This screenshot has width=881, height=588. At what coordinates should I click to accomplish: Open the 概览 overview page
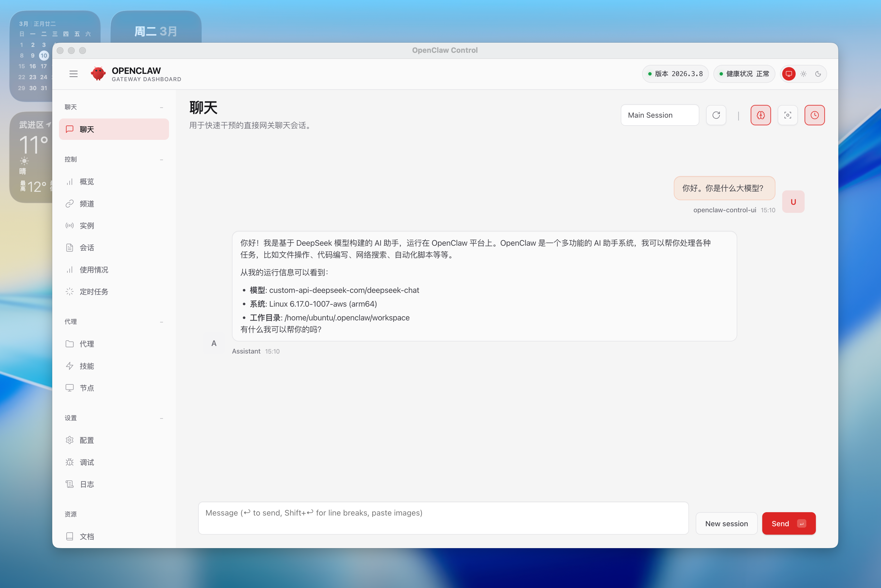86,182
